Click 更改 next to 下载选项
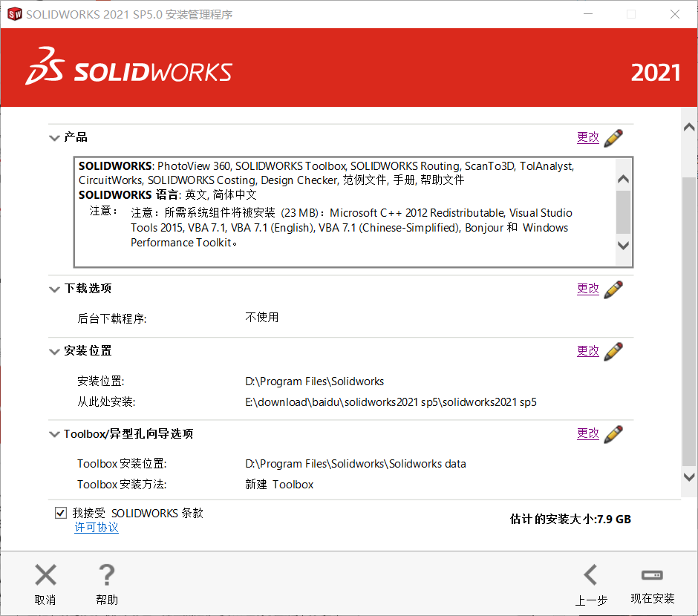Screen dimensions: 698x616 pos(587,288)
